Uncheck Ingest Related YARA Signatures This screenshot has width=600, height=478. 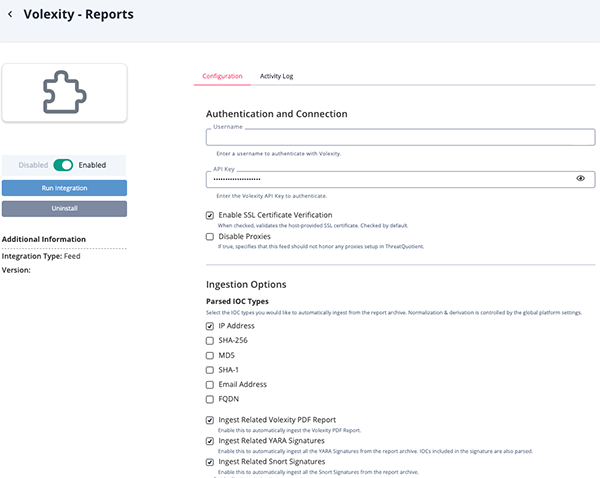210,441
